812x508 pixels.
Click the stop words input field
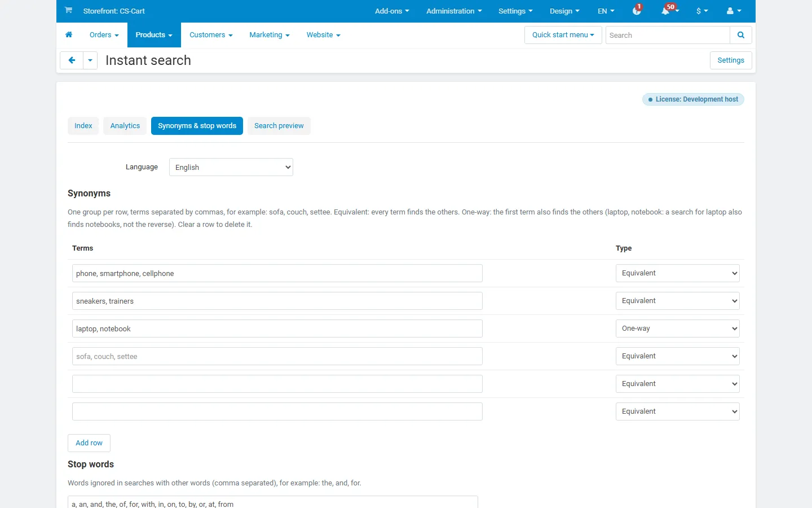click(273, 502)
